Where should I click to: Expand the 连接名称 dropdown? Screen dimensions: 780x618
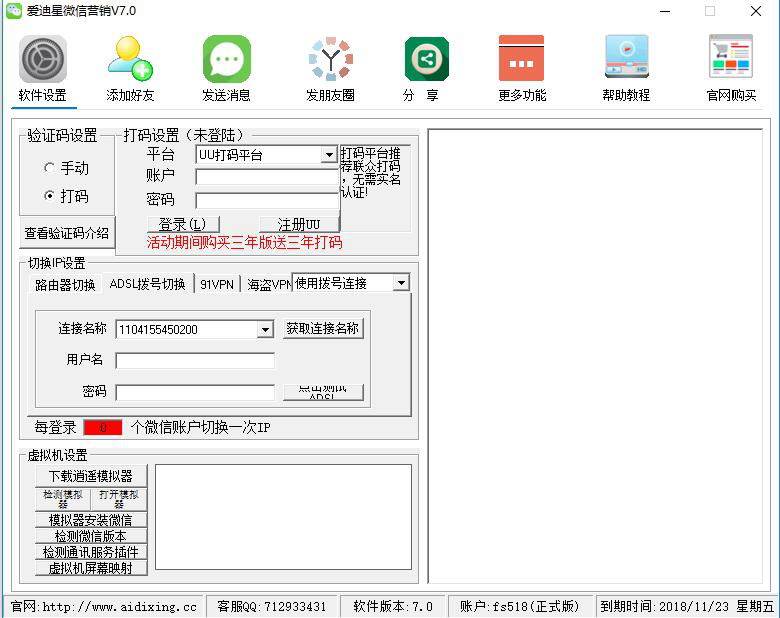[265, 329]
